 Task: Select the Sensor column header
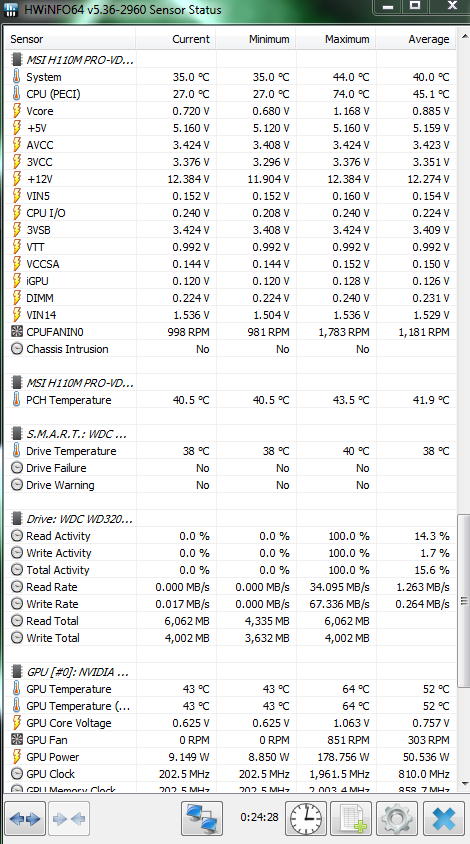point(70,39)
